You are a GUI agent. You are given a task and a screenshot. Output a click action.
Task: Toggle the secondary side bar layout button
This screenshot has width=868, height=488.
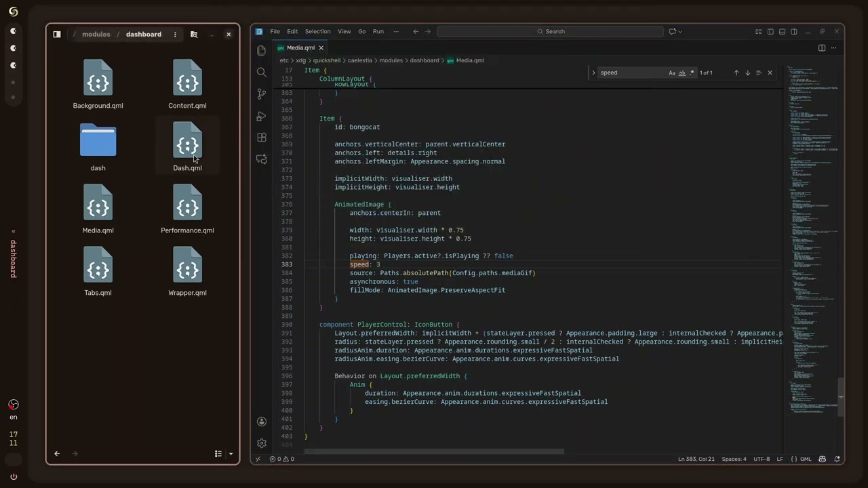point(793,31)
